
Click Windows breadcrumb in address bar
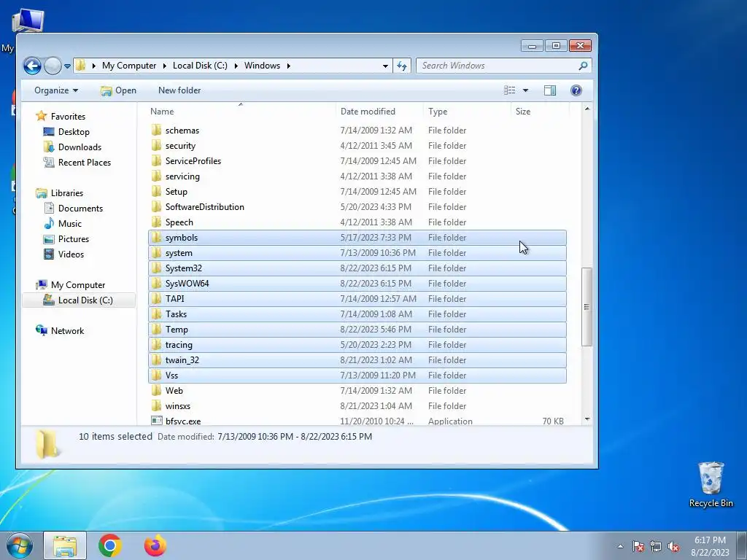coord(262,66)
